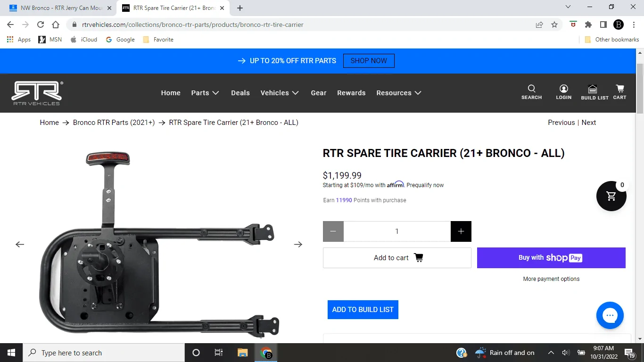This screenshot has width=644, height=362.
Task: Open the Build List garage icon
Action: pos(594,92)
